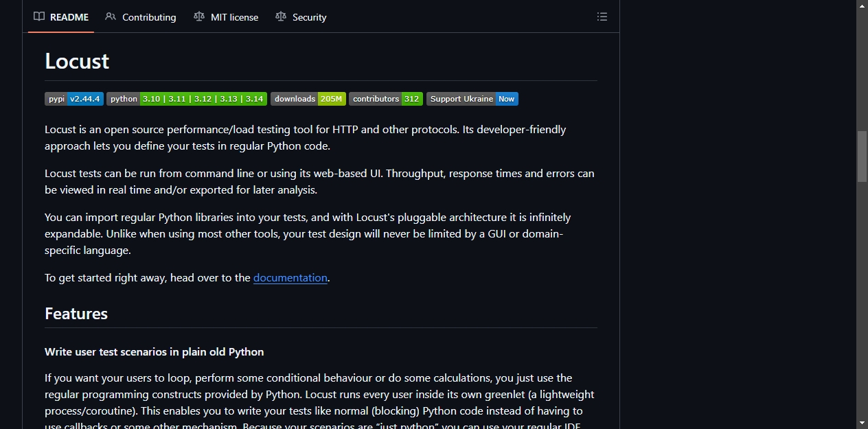The width and height of the screenshot is (868, 429).
Task: Click the python versions badge
Action: point(187,99)
